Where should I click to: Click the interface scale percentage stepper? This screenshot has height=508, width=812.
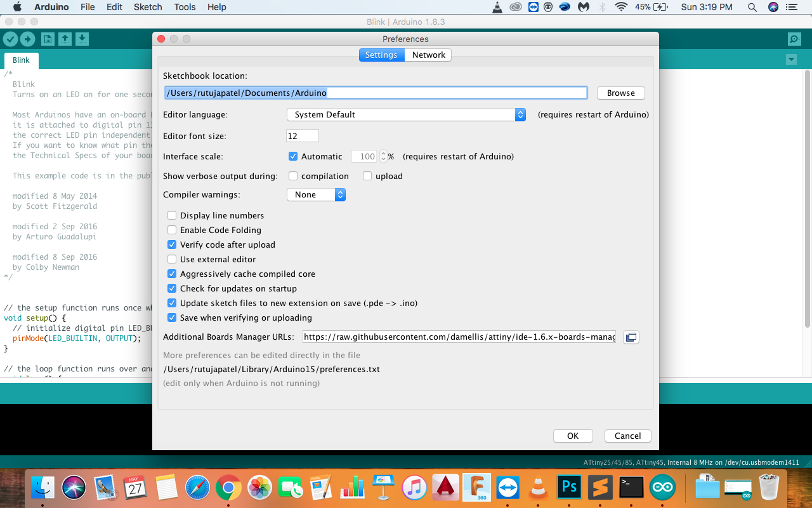pyautogui.click(x=383, y=156)
